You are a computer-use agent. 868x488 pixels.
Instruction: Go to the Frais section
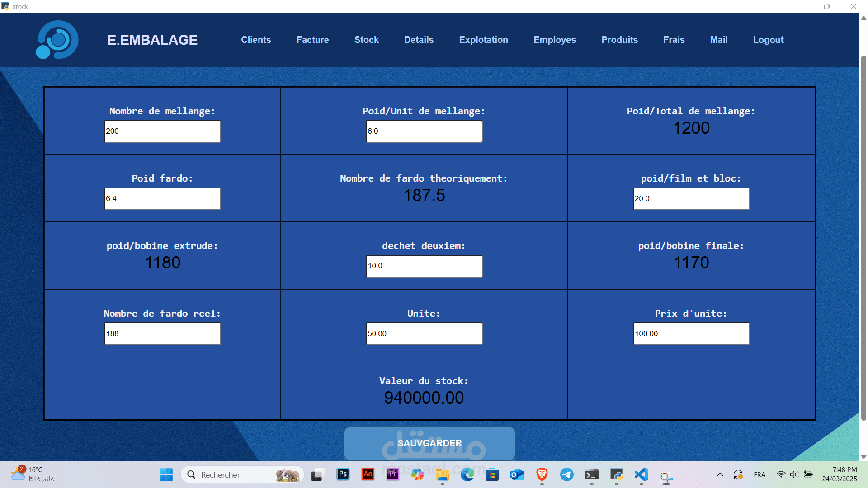tap(674, 40)
